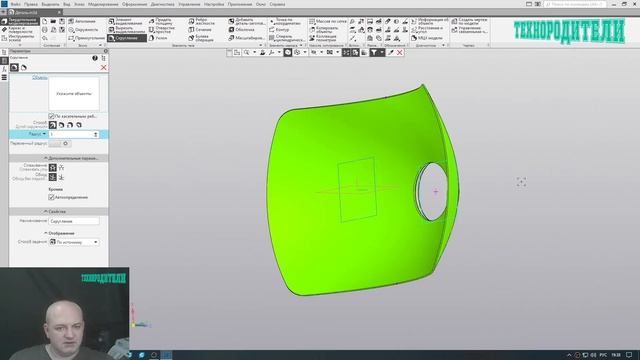Switch to Твердотельное моделирование toolset
640x360 pixels.
pos(20,21)
